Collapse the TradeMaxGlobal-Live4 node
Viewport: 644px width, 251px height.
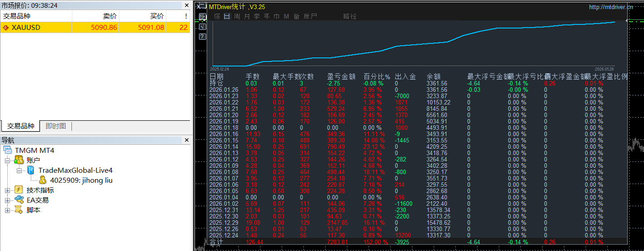click(19, 170)
